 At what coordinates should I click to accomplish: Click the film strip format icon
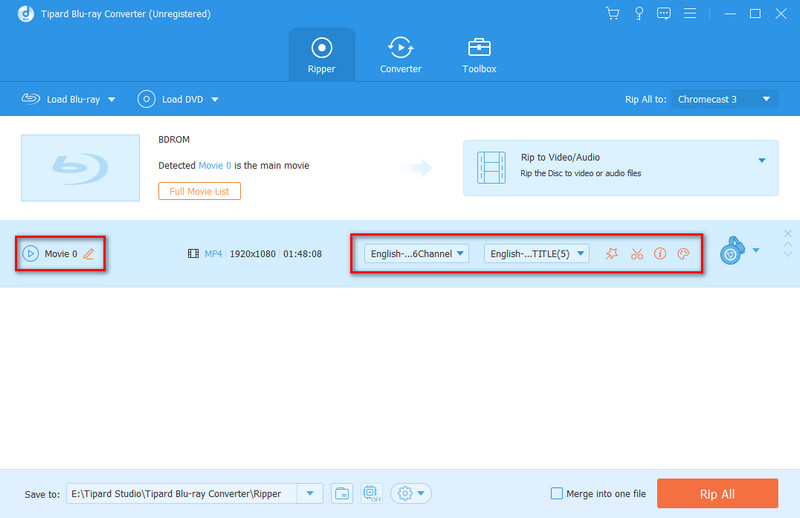(x=193, y=254)
